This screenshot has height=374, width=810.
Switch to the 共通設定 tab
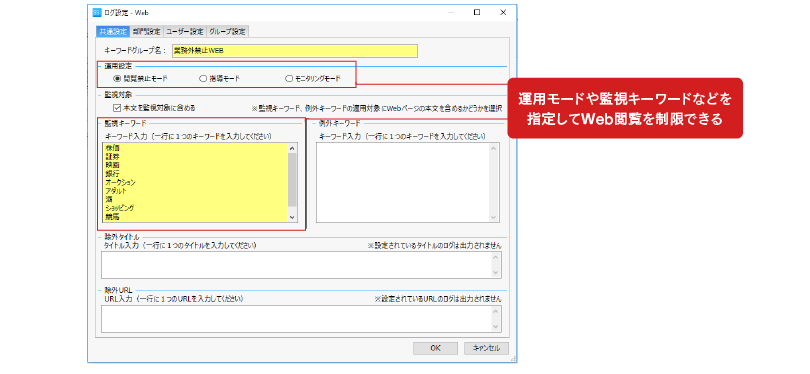pos(113,32)
